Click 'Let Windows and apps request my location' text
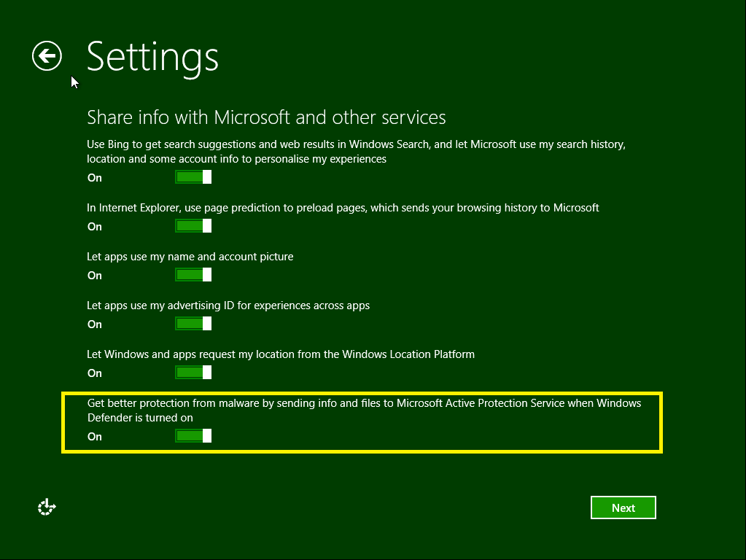746x560 pixels. [281, 354]
